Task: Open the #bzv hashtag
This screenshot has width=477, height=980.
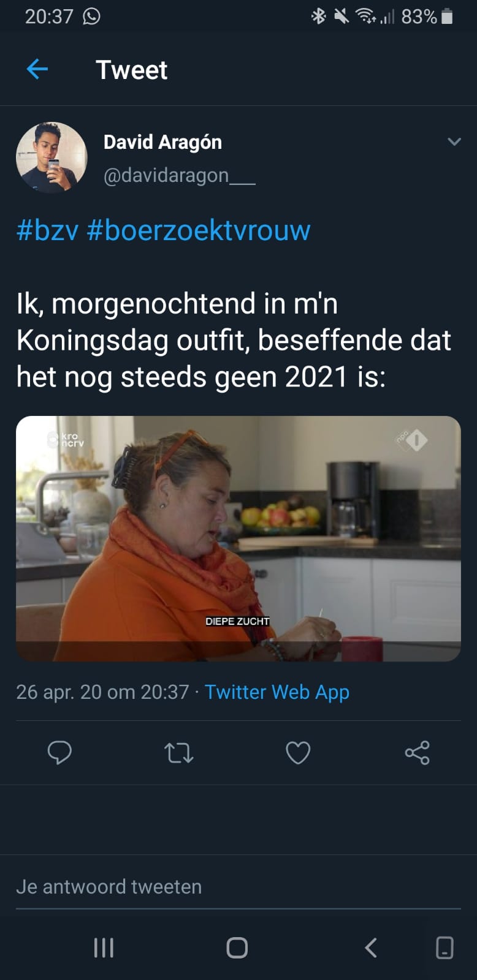Action: (47, 230)
